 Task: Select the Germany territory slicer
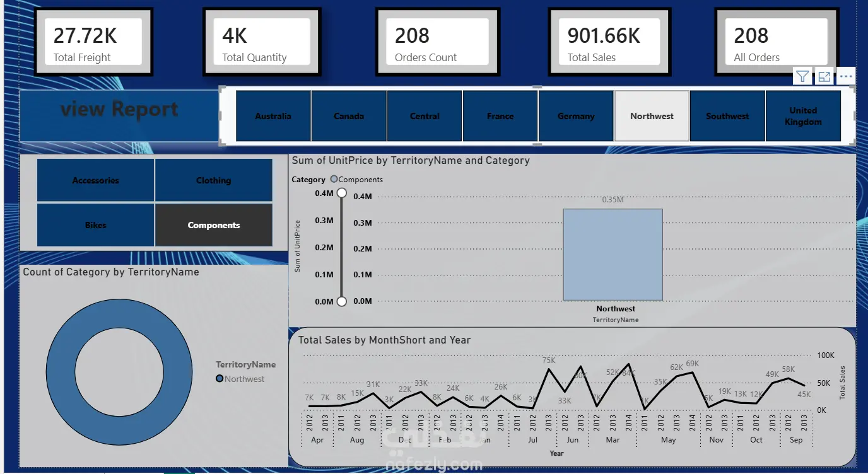tap(576, 116)
